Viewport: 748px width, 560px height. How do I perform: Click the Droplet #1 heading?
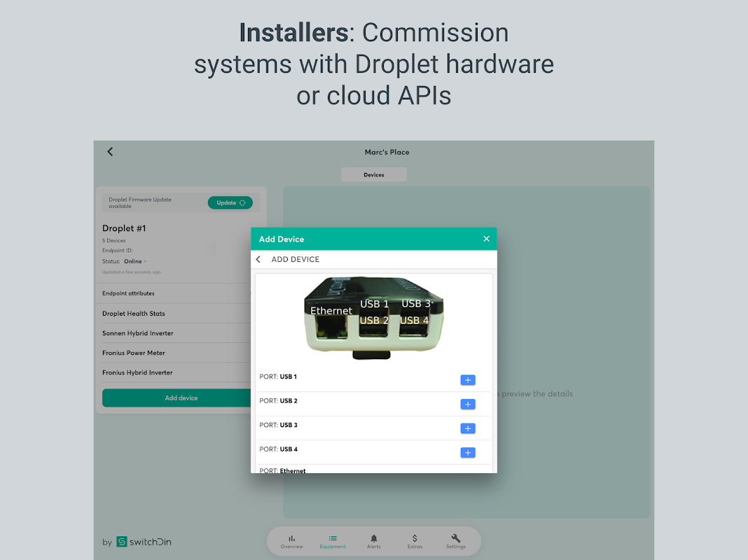coord(124,228)
